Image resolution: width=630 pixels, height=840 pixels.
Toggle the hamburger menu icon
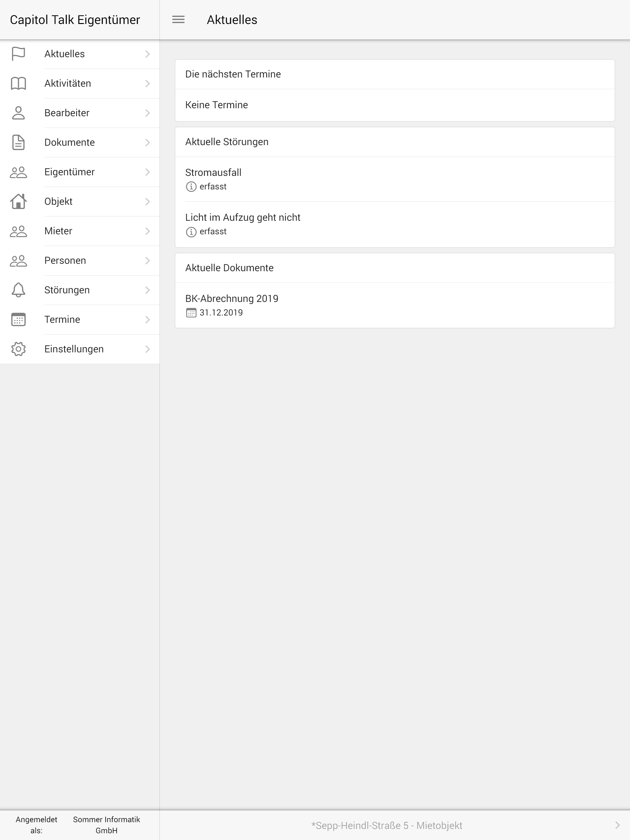coord(178,19)
